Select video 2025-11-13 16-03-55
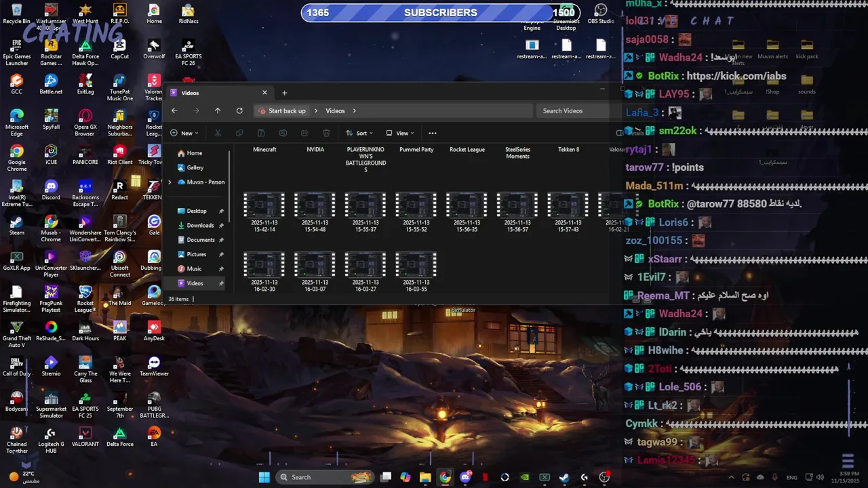 416,271
